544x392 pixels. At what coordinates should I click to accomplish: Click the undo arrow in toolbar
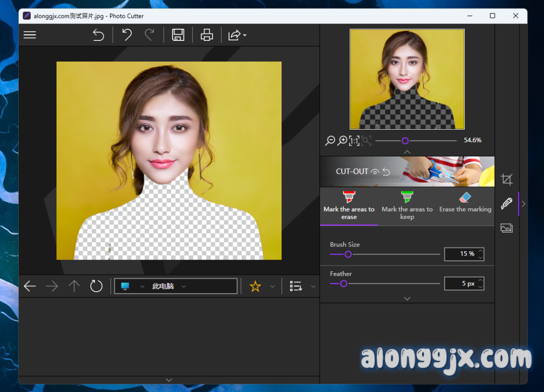tap(126, 36)
